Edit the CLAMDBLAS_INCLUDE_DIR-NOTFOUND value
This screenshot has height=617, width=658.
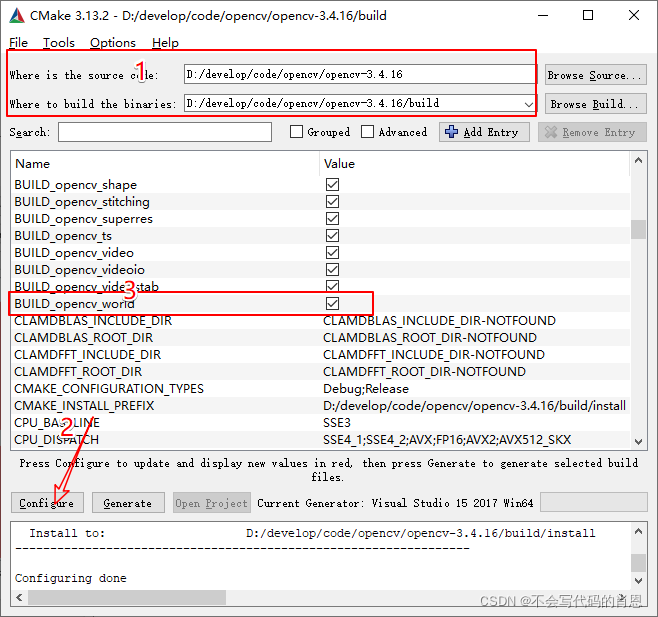(x=439, y=321)
